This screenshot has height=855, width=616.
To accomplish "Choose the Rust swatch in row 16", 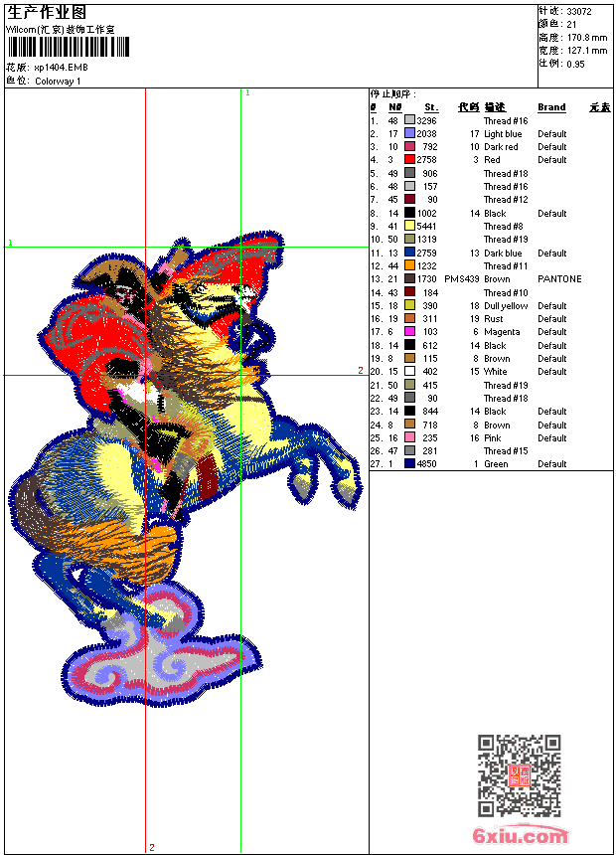I will point(409,318).
